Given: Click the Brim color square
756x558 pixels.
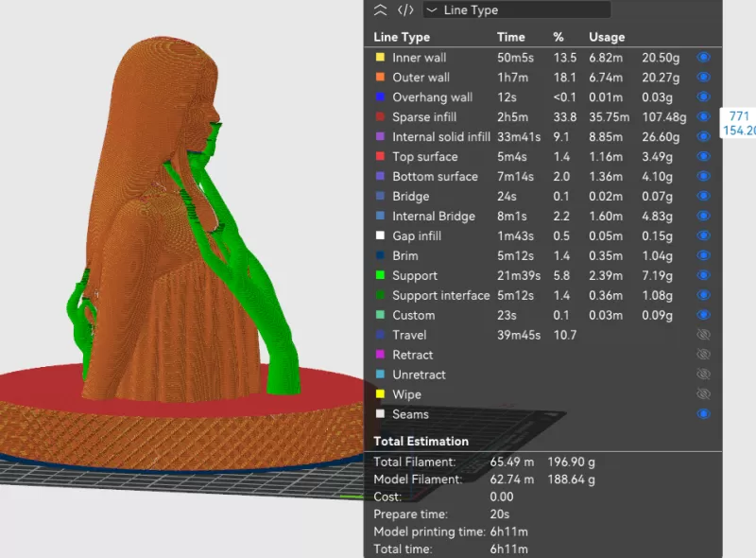Looking at the screenshot, I should [382, 255].
